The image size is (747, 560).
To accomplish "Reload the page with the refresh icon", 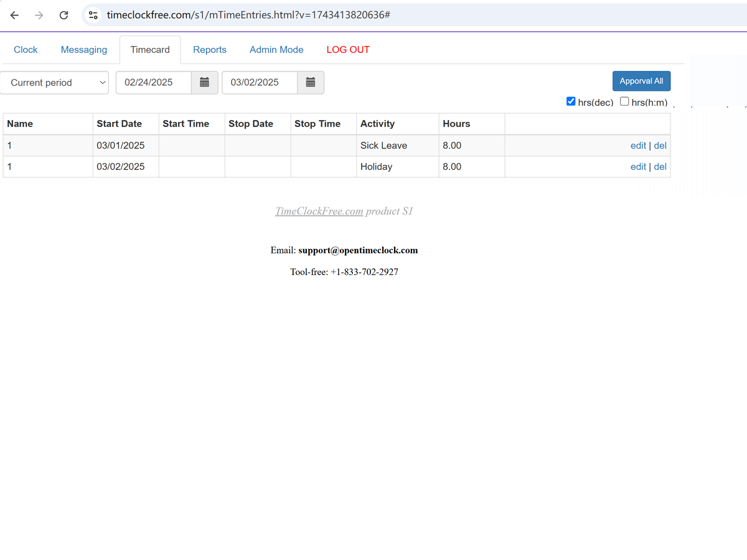I will pos(63,15).
